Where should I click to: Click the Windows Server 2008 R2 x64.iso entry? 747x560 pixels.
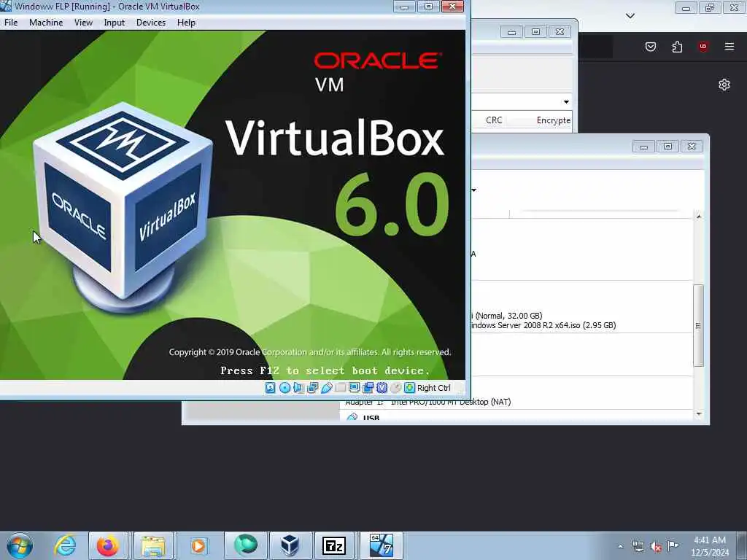pyautogui.click(x=543, y=325)
